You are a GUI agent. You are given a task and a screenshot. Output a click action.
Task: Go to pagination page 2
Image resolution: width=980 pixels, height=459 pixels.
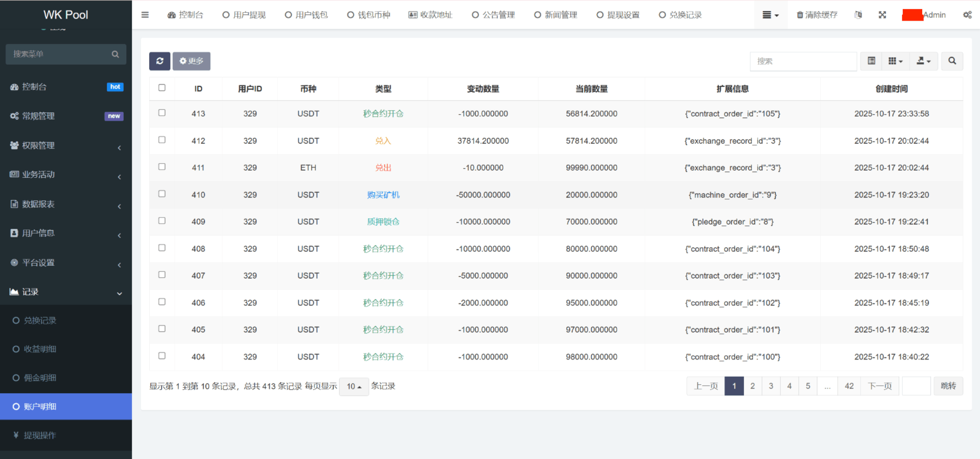[x=752, y=386]
